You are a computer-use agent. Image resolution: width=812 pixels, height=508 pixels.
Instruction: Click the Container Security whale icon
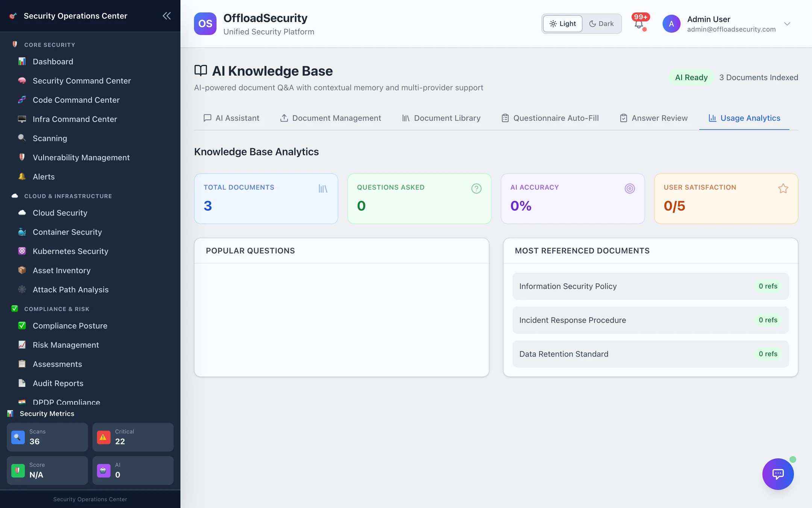pyautogui.click(x=22, y=232)
